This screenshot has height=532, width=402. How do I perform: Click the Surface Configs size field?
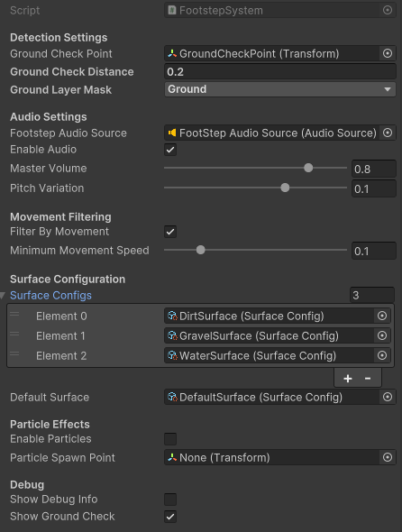coord(372,295)
